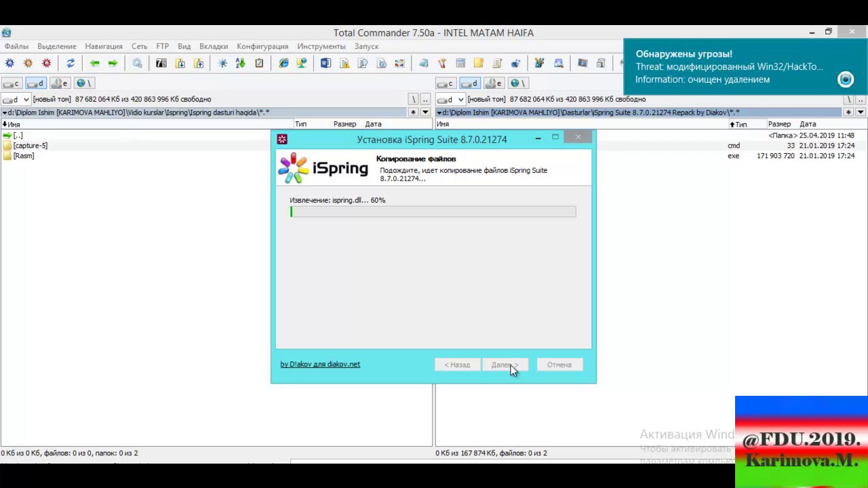Click Отмена in iSpring installer
Image resolution: width=868 pixels, height=488 pixels.
(x=559, y=365)
